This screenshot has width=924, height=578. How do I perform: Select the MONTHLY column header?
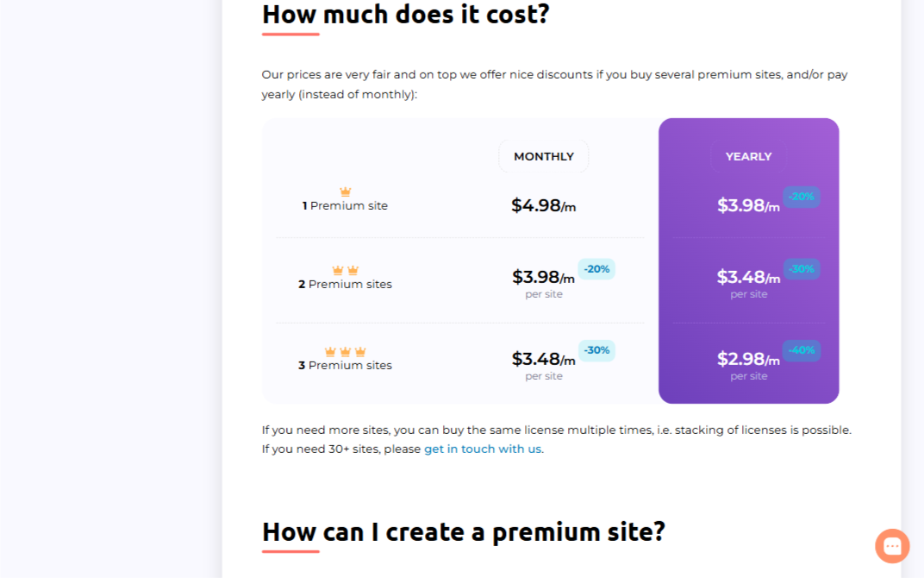pos(543,156)
